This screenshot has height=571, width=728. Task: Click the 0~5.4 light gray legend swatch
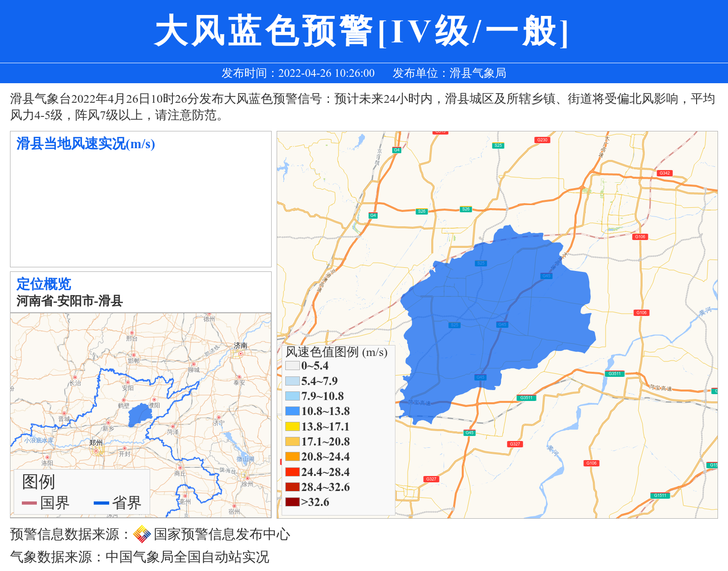coord(292,366)
